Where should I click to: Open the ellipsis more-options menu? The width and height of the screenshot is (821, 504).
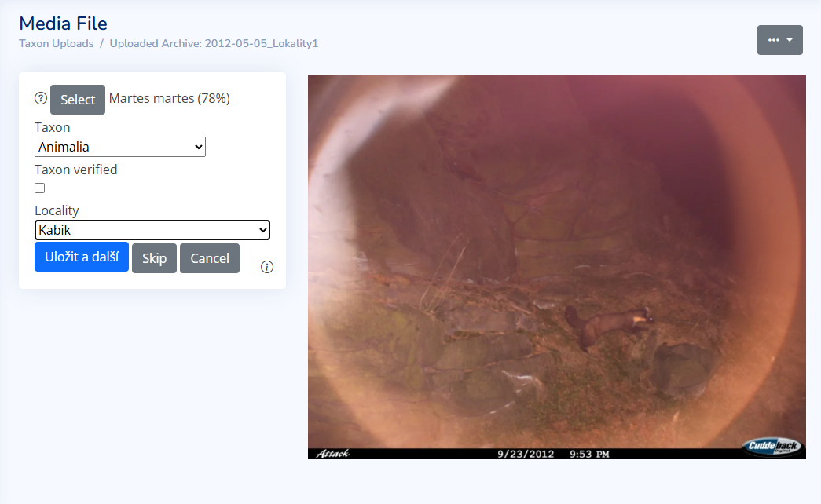pos(779,40)
